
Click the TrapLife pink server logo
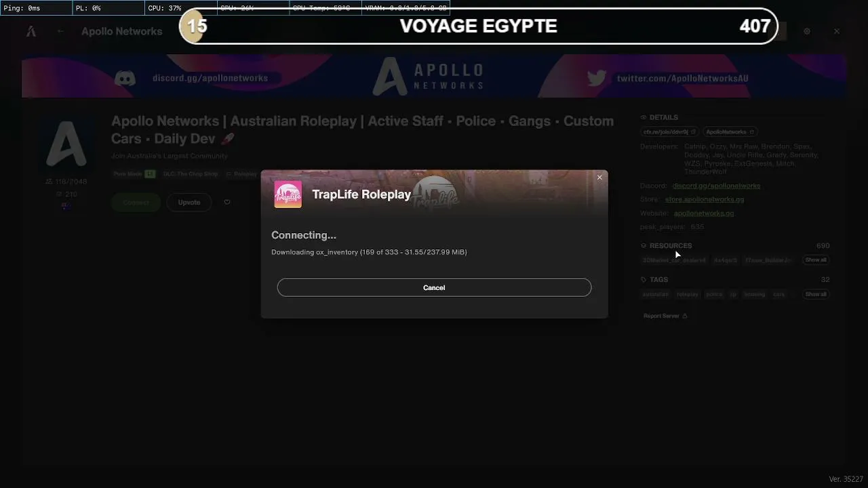(x=288, y=195)
